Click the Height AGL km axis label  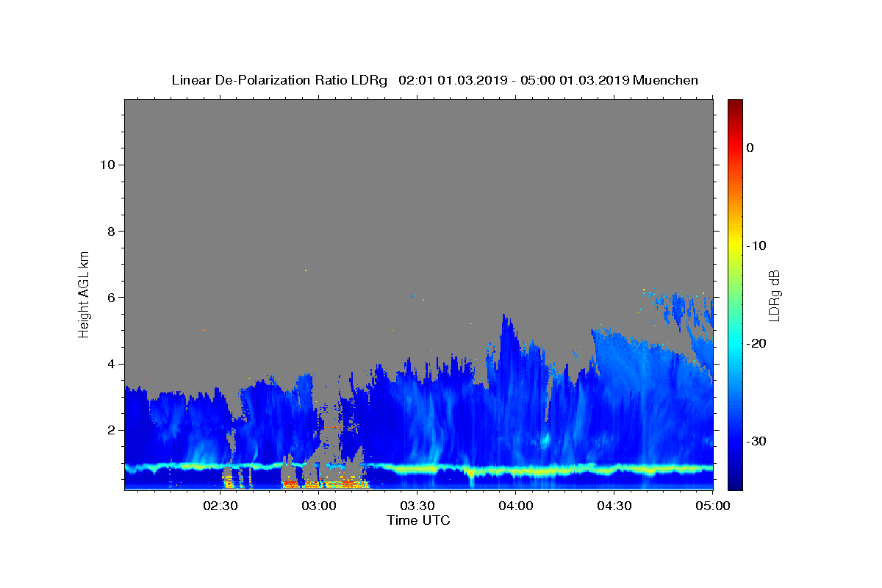click(85, 293)
